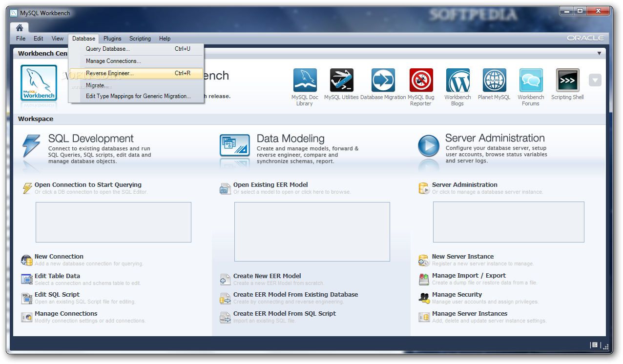The image size is (623, 364).
Task: Open the Planet MySQL icon
Action: (x=495, y=80)
